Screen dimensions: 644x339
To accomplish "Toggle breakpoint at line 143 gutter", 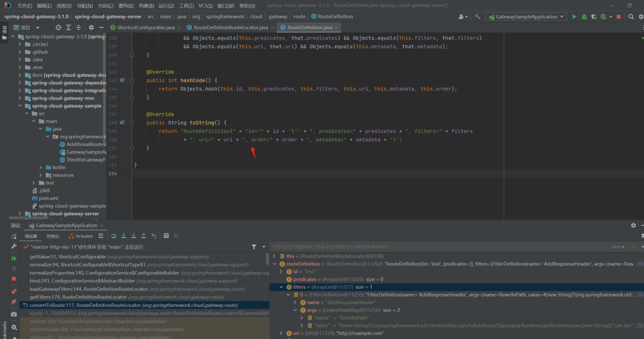I will pos(122,81).
